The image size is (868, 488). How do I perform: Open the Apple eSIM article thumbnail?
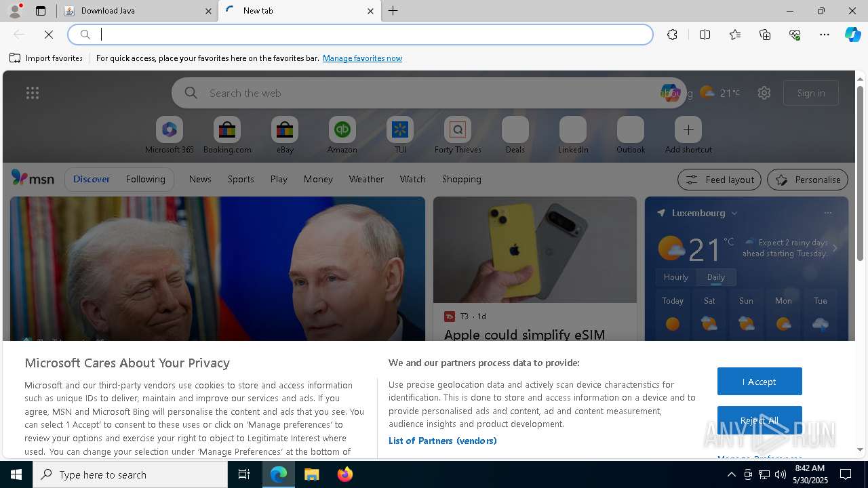pyautogui.click(x=535, y=249)
